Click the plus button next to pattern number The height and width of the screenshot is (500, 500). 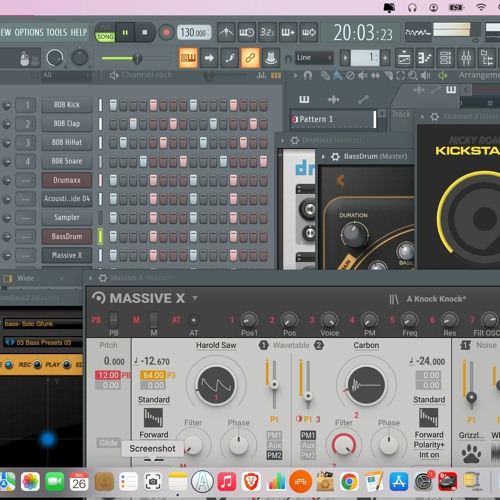tap(385, 58)
